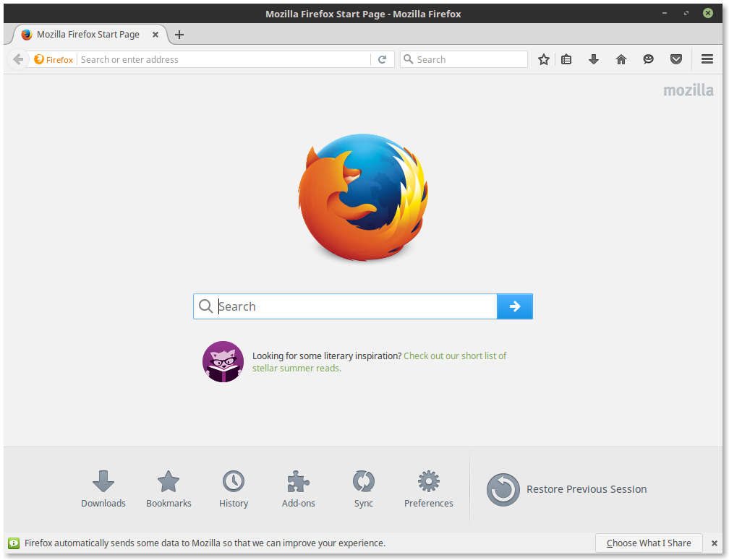Image resolution: width=729 pixels, height=560 pixels.
Task: Open Sync from the start page launcher
Action: (x=364, y=489)
